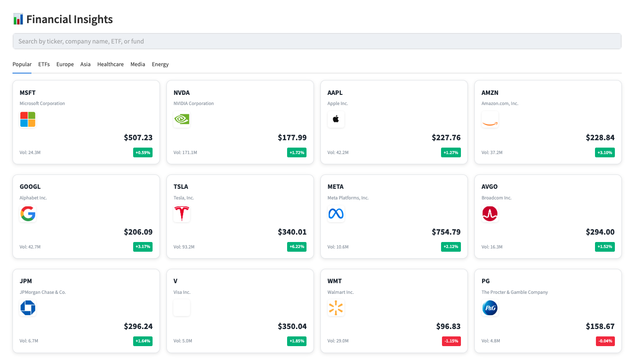Click the +3.10% badge on AMZN
Image resolution: width=644 pixels, height=360 pixels.
click(605, 152)
